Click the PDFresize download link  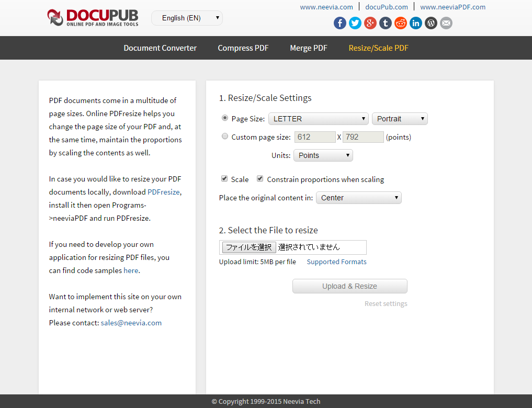164,192
